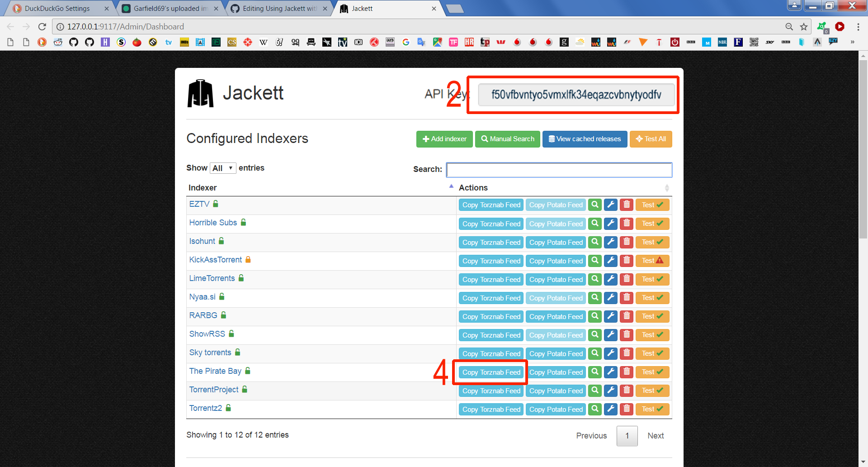This screenshot has height=467, width=868.
Task: Switch to Editing Using Jackett GitHub tab
Action: [x=279, y=9]
